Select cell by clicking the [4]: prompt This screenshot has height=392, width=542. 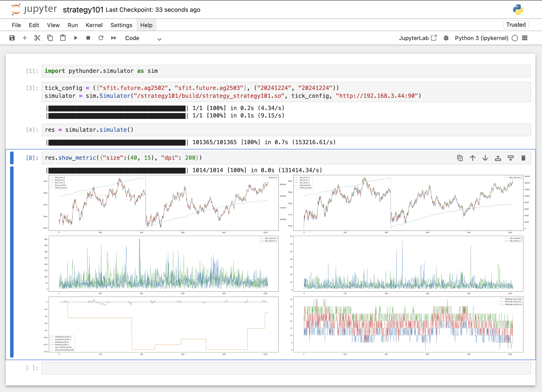[x=32, y=130]
